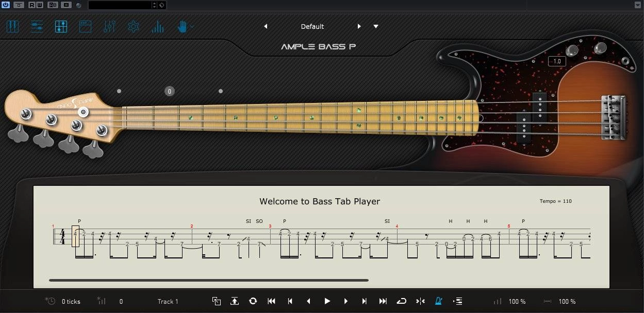Screen dimensions: 644x313
Task: Select the Tab Player panel icon
Action: [x=61, y=26]
